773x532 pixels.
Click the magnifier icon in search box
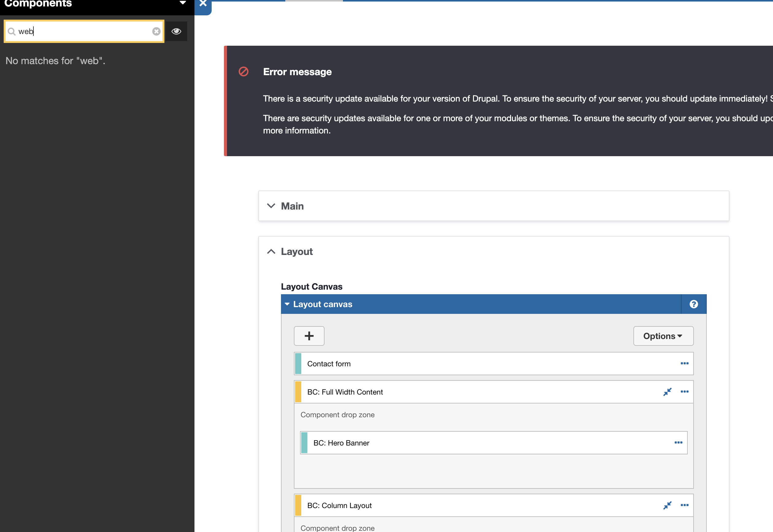pyautogui.click(x=12, y=31)
